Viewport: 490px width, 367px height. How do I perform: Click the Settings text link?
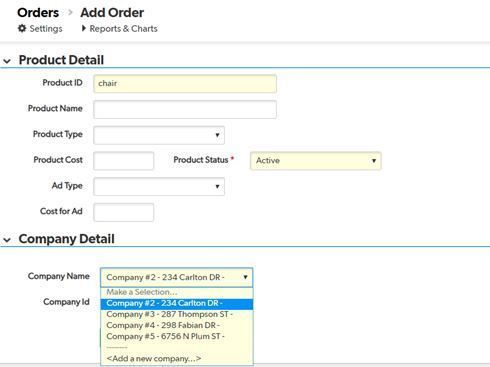(x=46, y=29)
